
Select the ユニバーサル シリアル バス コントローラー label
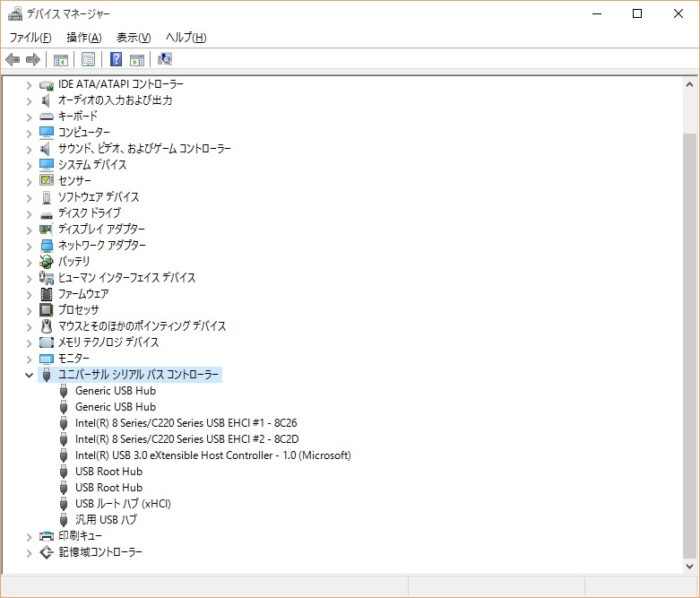click(x=138, y=375)
